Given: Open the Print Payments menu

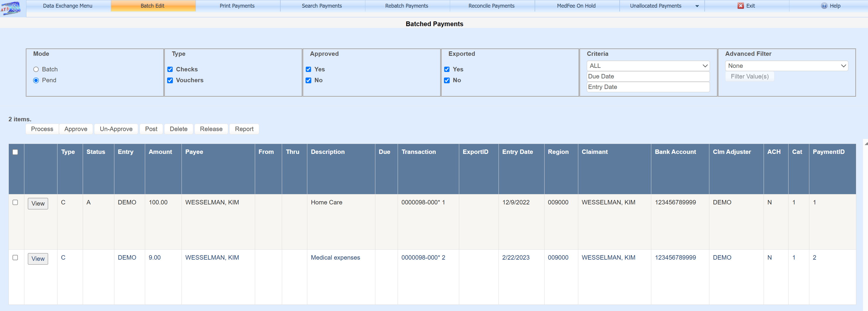Looking at the screenshot, I should tap(237, 6).
